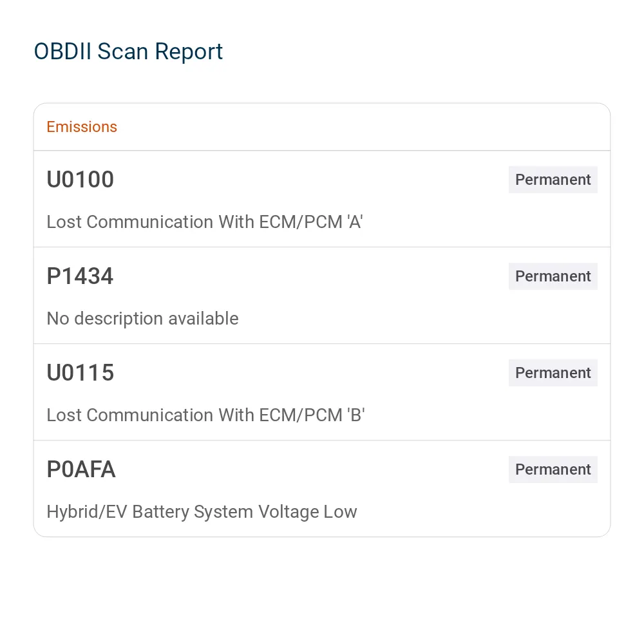The width and height of the screenshot is (644, 644).
Task: Select the Hybrid/EV Battery System Voltage Low description
Action: [202, 512]
